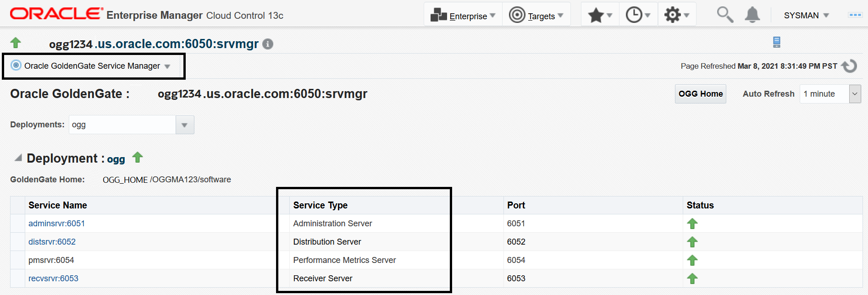
Task: Open the notifications bell
Action: (x=752, y=15)
